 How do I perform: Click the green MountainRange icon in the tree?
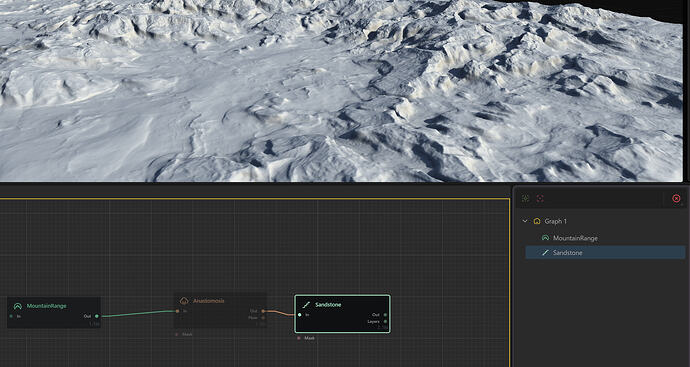click(x=545, y=238)
